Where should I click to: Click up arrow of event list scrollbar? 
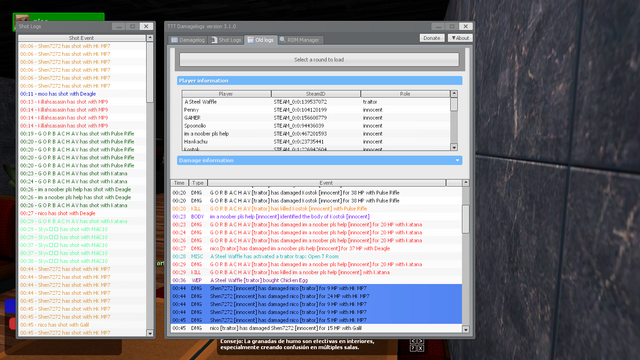(466, 183)
